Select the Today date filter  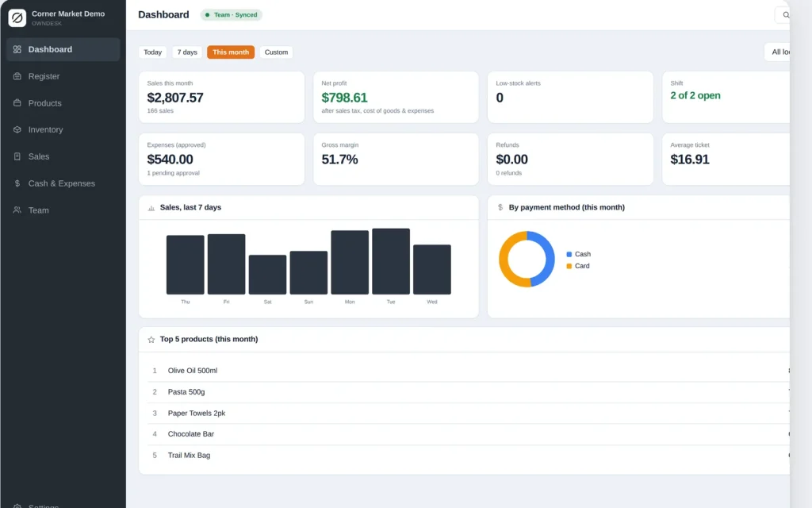153,52
